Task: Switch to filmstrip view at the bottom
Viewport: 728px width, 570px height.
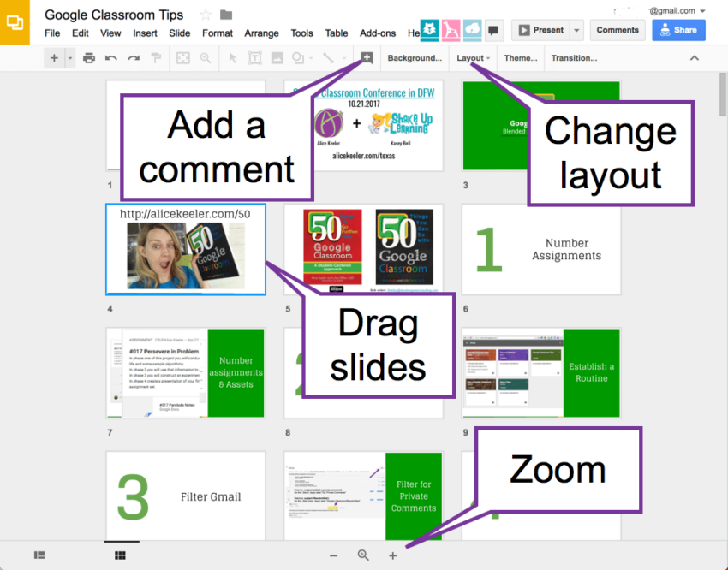Action: [x=38, y=555]
